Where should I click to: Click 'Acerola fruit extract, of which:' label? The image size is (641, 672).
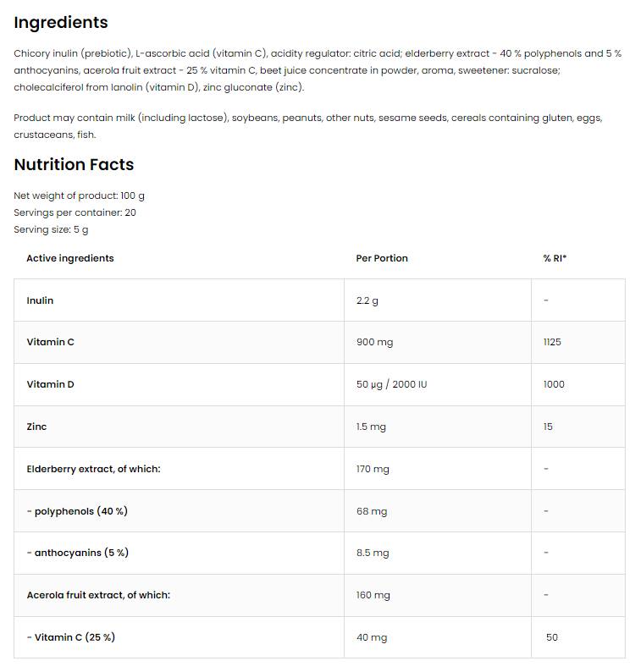click(98, 595)
